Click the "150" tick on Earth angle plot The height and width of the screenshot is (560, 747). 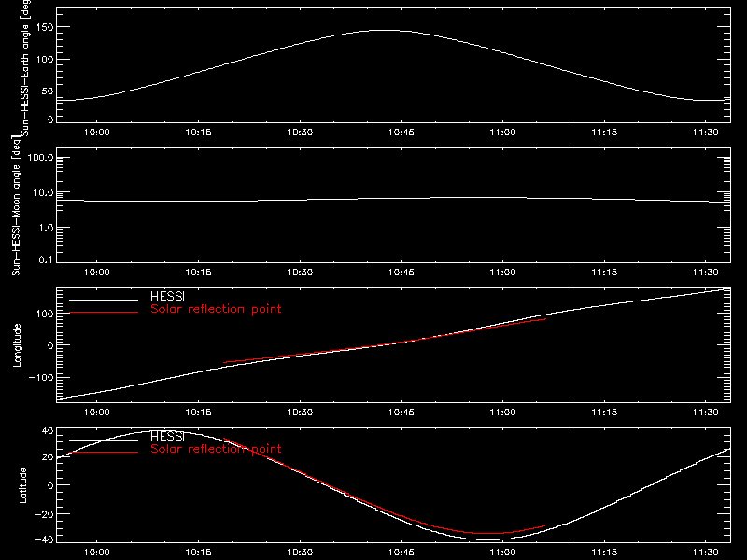coord(45,27)
